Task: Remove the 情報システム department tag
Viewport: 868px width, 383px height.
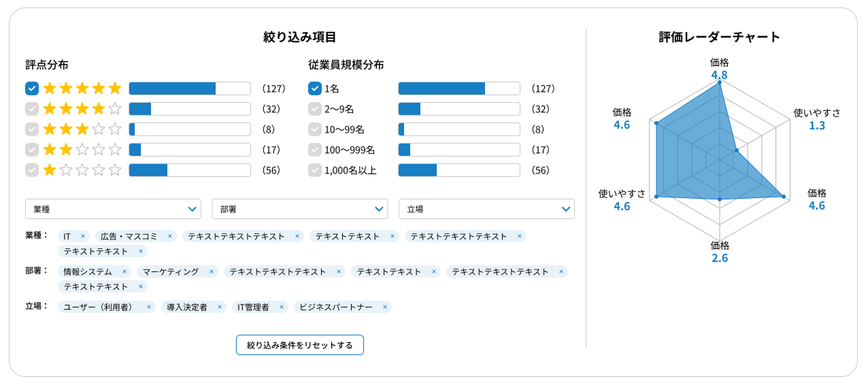Action: pos(124,271)
